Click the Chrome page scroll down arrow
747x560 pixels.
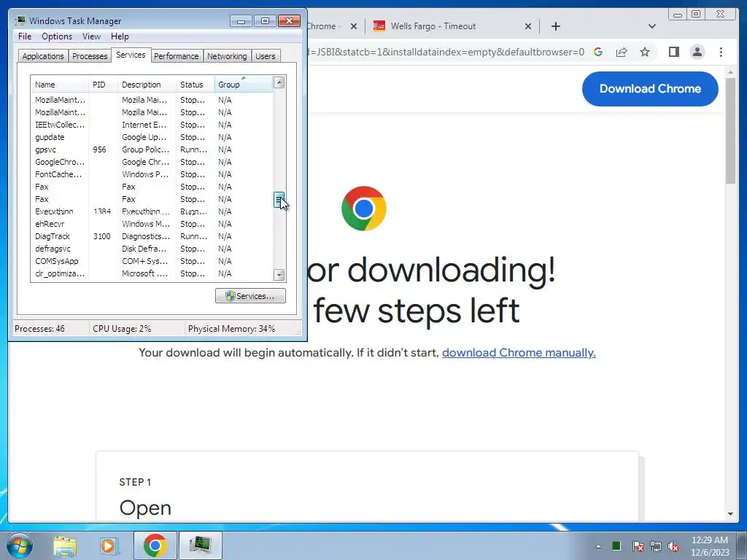(730, 514)
